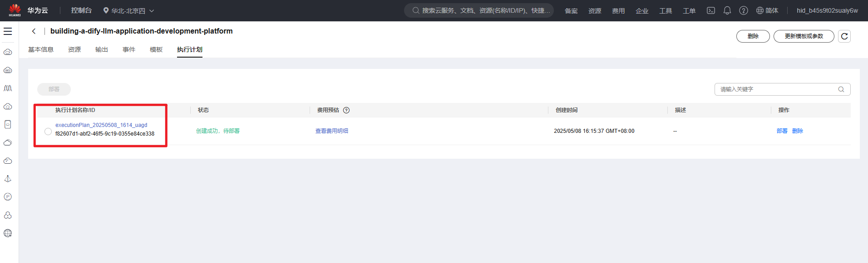Click the 状态 column header

click(203, 110)
